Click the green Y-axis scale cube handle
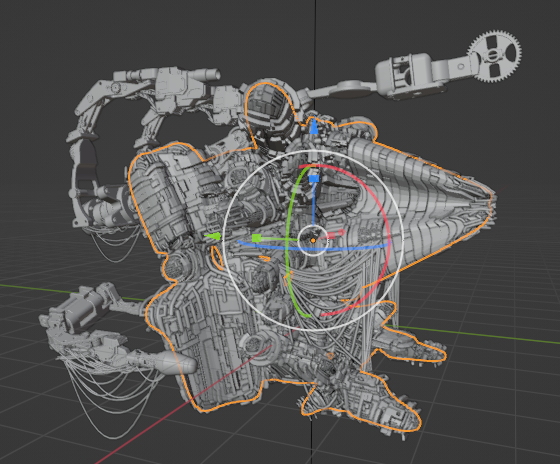This screenshot has height=464, width=560. [x=256, y=238]
